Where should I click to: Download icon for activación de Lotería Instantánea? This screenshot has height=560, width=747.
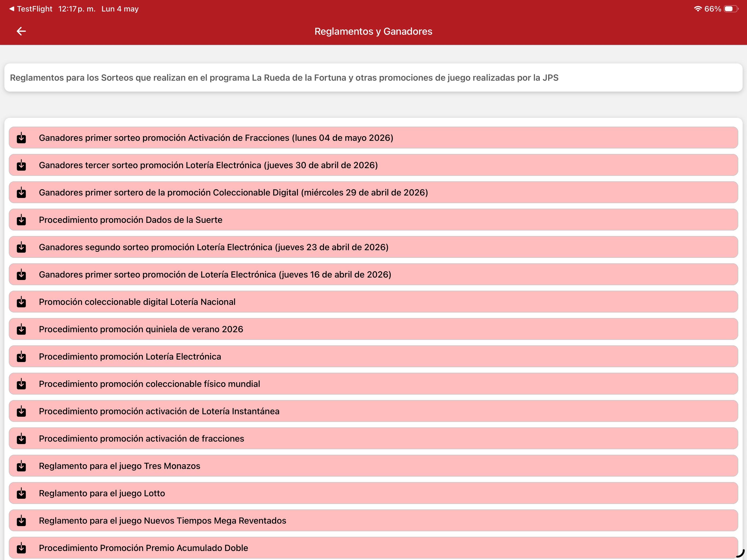tap(21, 412)
